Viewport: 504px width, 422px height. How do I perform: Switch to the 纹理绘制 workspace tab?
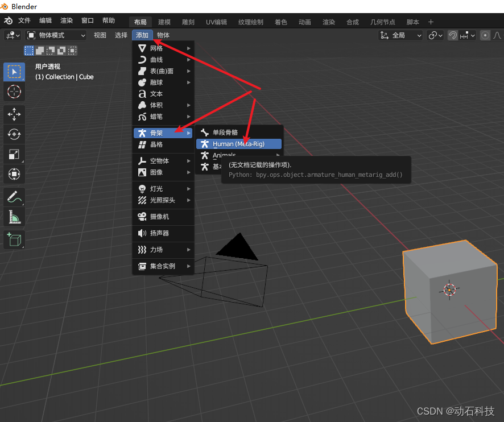click(x=251, y=22)
